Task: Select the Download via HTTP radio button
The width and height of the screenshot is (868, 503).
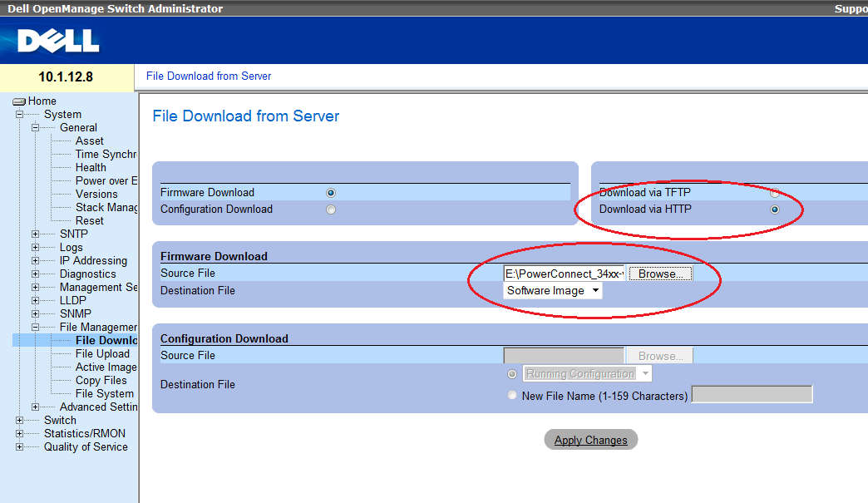Action: pyautogui.click(x=774, y=210)
